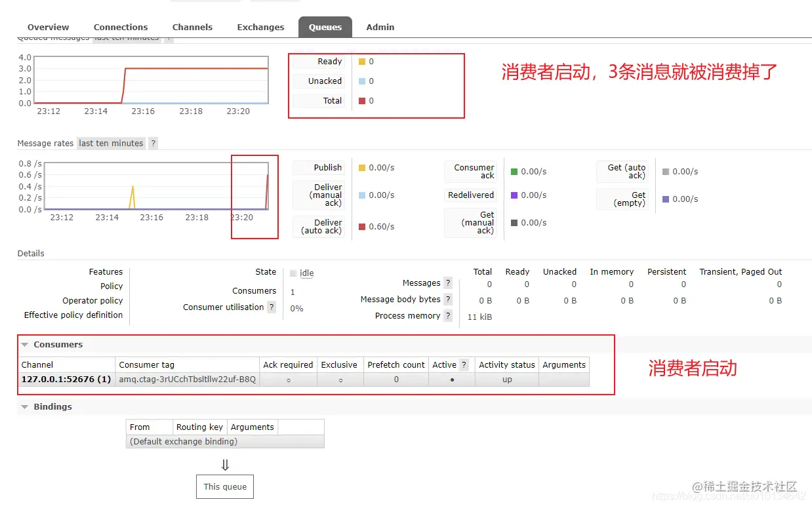Click the Active filled dot in consumer row
The width and height of the screenshot is (812, 508).
[452, 380]
